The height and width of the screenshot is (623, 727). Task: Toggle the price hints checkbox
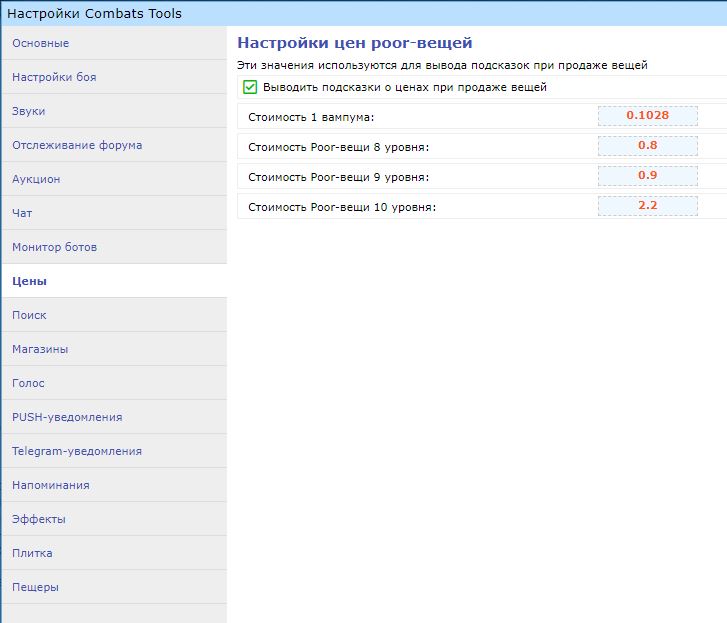click(250, 87)
